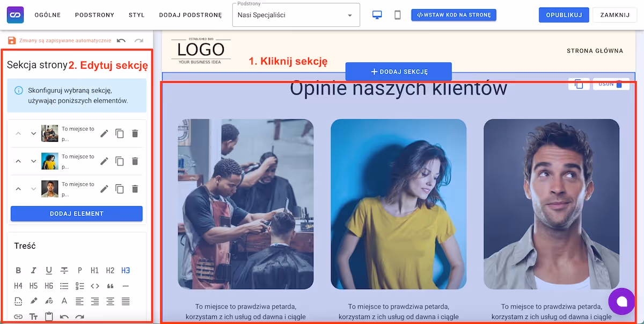Viewport: 644px width, 324px height.
Task: Open the Podstrony dropdown showing Nasi Specjaliści
Action: pos(296,15)
